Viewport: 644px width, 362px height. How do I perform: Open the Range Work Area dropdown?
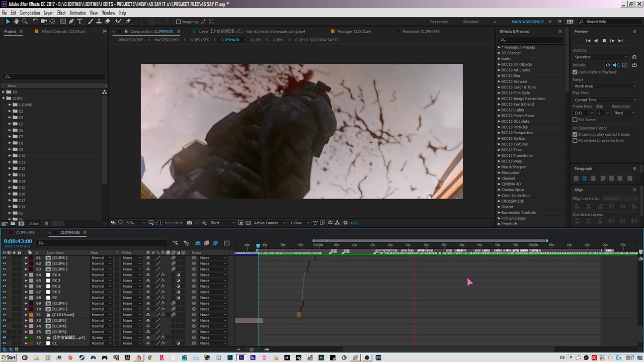(x=605, y=86)
